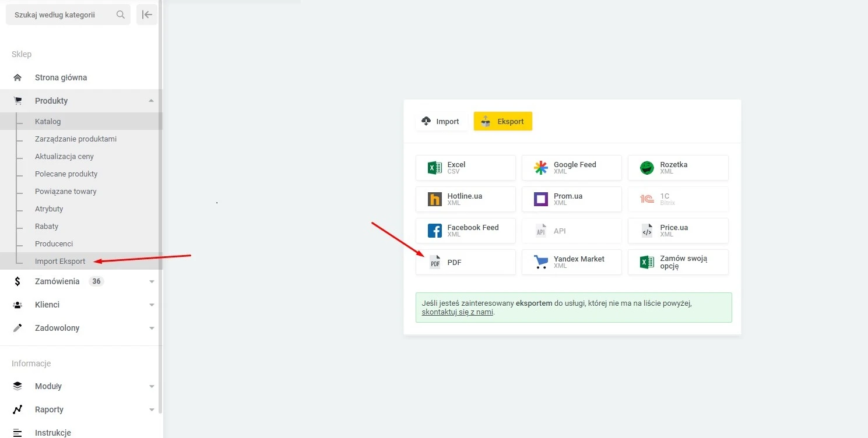868x438 pixels.
Task: Choose Yandex Market XML export
Action: (571, 262)
